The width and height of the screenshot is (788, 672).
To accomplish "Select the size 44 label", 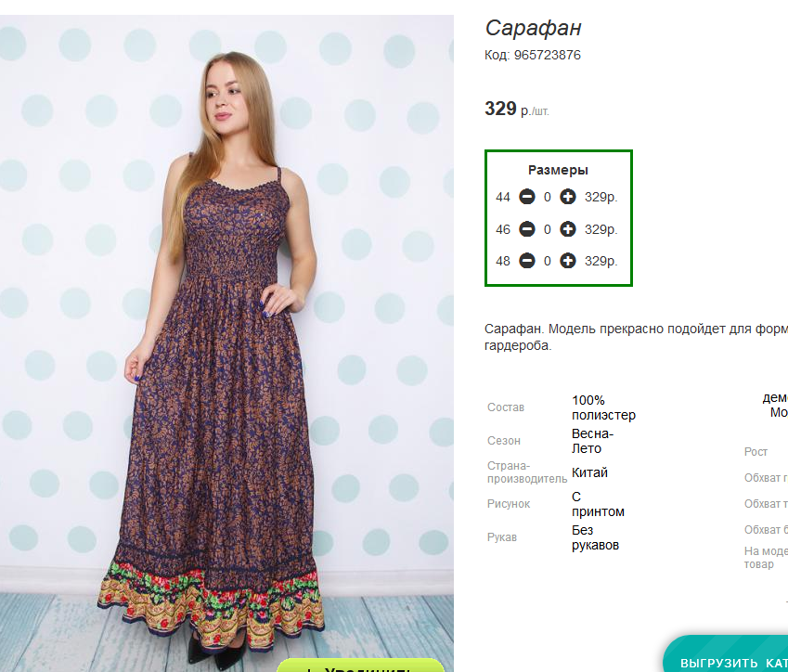I will coord(503,197).
